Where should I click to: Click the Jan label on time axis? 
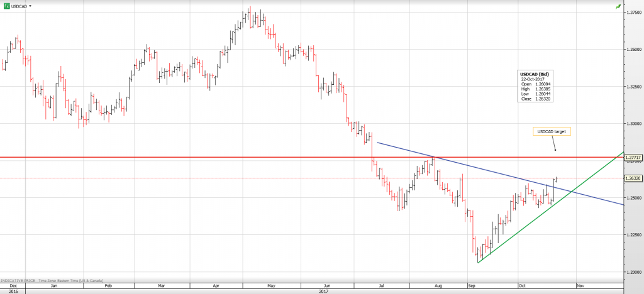click(54, 285)
